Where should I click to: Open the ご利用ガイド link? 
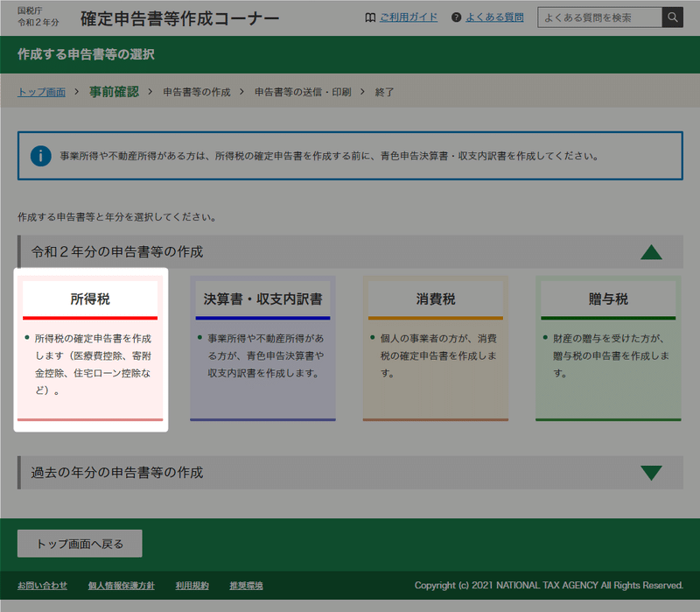(x=409, y=18)
